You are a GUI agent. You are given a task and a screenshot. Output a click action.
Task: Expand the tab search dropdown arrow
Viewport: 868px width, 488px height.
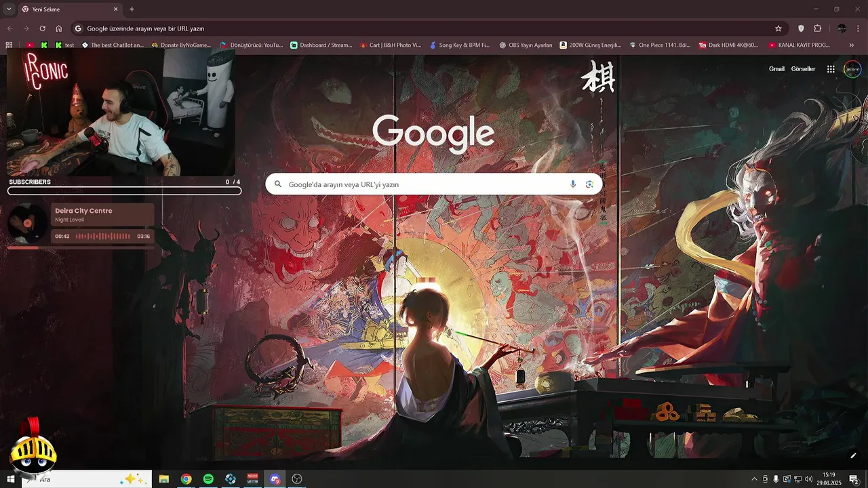9,9
